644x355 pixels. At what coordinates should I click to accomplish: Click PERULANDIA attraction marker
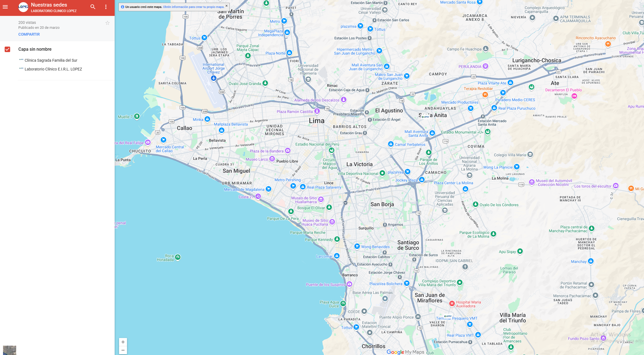tap(485, 66)
